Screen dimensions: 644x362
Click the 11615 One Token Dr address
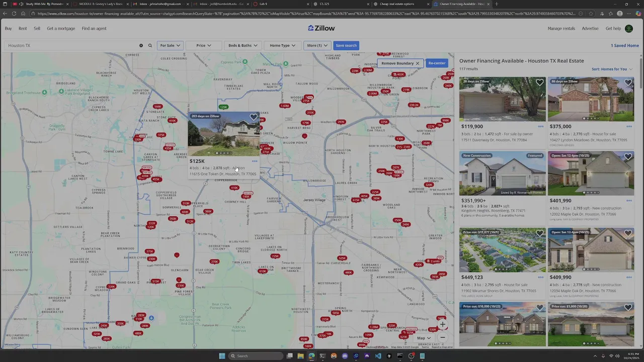[223, 174]
